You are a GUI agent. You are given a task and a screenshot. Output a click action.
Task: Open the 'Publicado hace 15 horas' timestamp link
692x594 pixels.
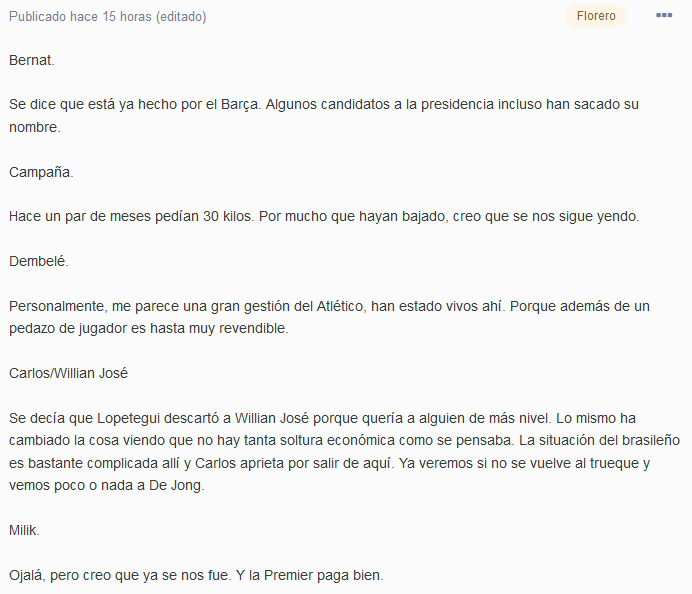[80, 17]
